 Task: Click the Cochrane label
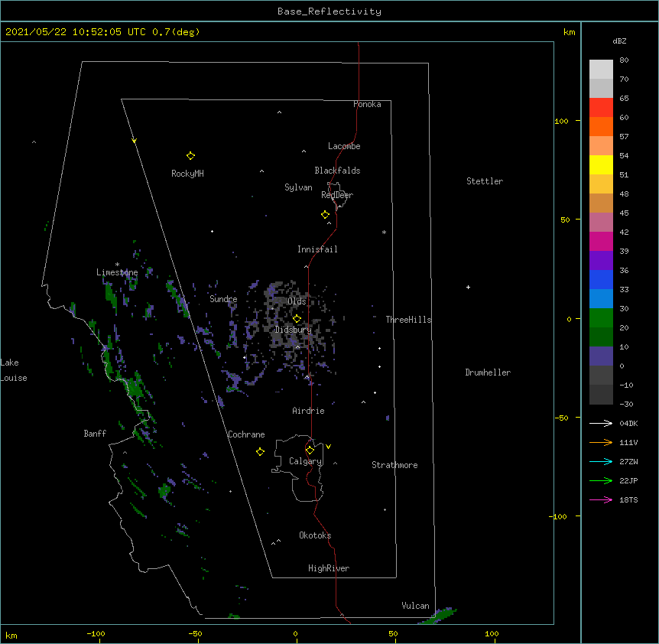point(246,434)
